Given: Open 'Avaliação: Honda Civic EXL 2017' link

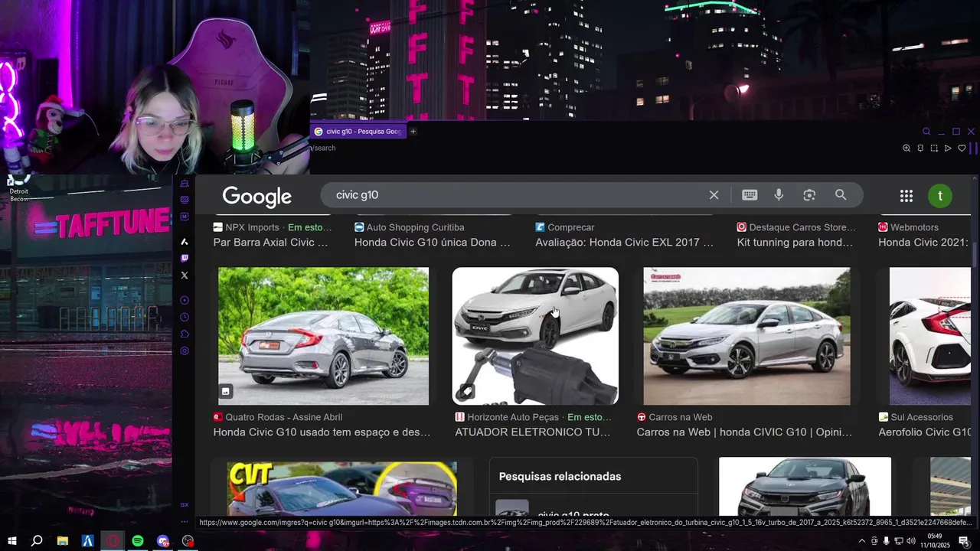Looking at the screenshot, I should pyautogui.click(x=624, y=243).
